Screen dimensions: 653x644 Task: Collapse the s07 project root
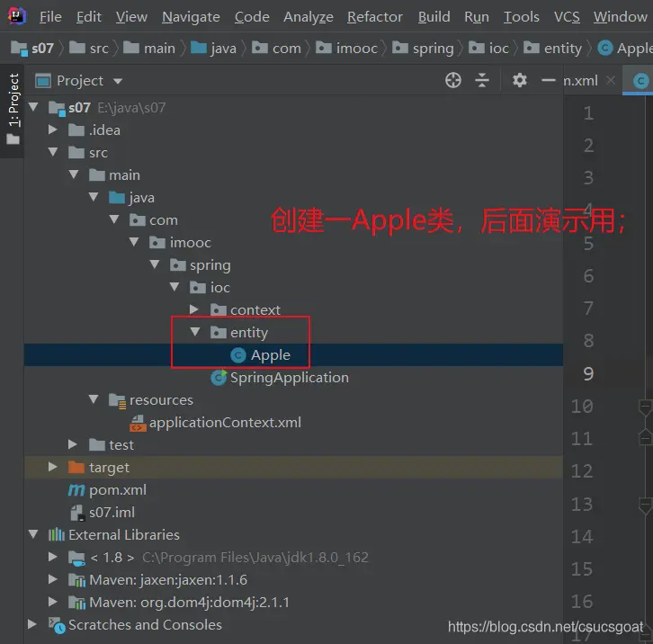click(33, 107)
